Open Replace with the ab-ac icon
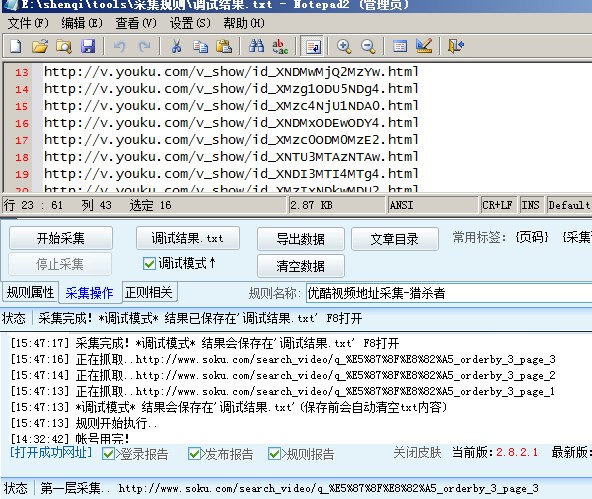Image resolution: width=592 pixels, height=499 pixels. pos(280,46)
